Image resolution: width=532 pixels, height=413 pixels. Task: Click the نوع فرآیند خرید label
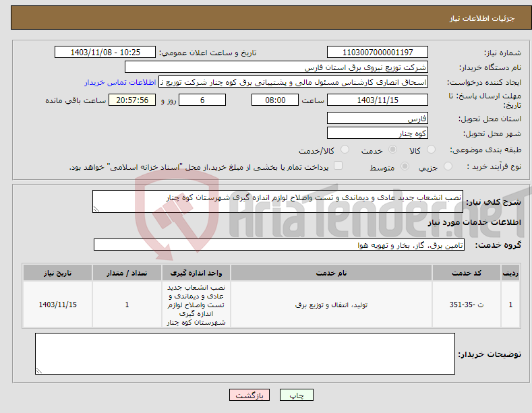tap(494, 166)
